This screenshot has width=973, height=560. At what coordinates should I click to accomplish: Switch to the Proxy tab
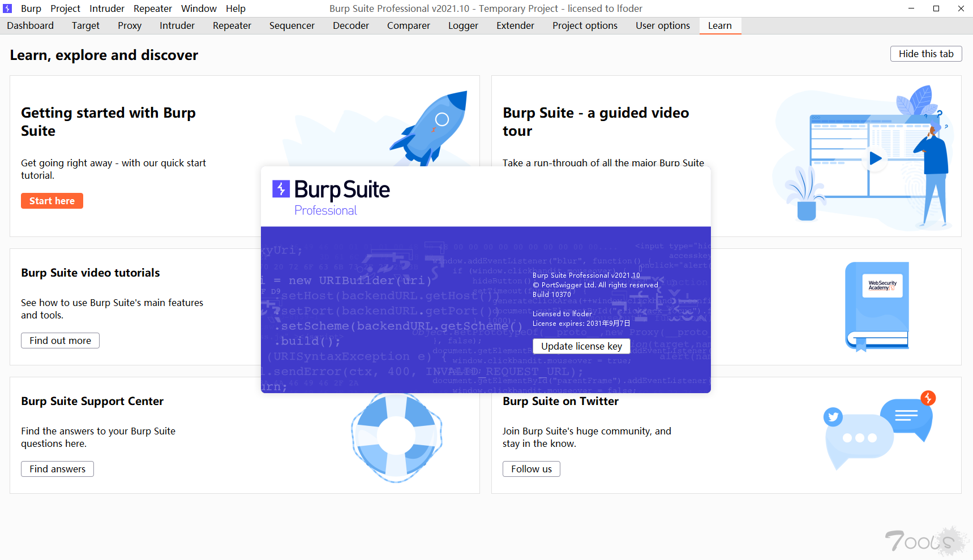point(130,25)
